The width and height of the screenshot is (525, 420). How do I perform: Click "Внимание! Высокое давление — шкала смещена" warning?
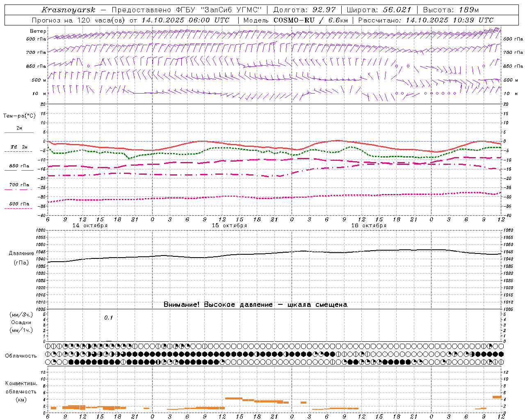click(256, 305)
